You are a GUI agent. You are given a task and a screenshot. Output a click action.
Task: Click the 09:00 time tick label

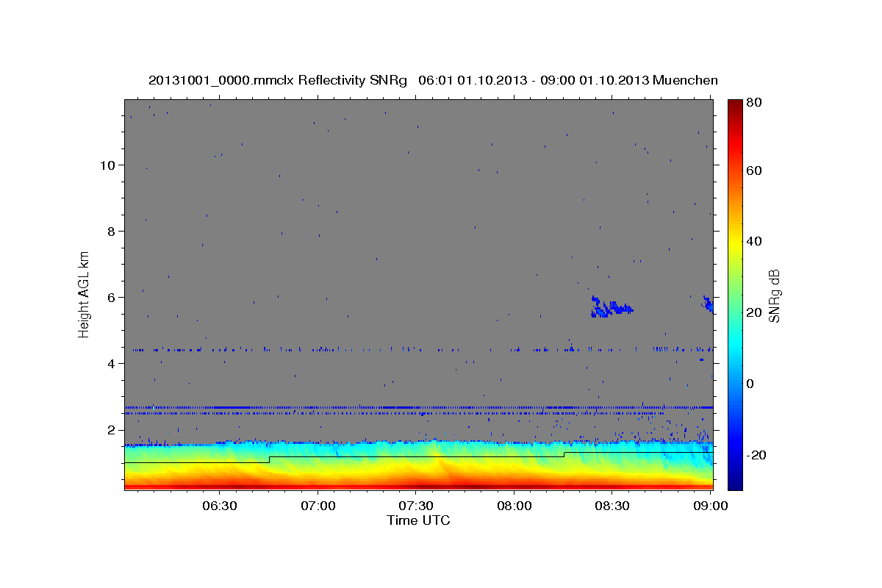711,506
